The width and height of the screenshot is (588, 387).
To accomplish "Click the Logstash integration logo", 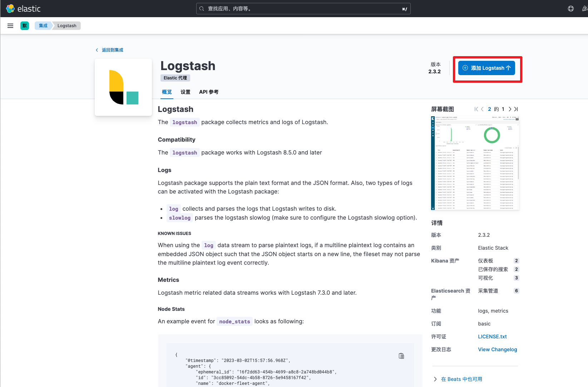I will (123, 87).
